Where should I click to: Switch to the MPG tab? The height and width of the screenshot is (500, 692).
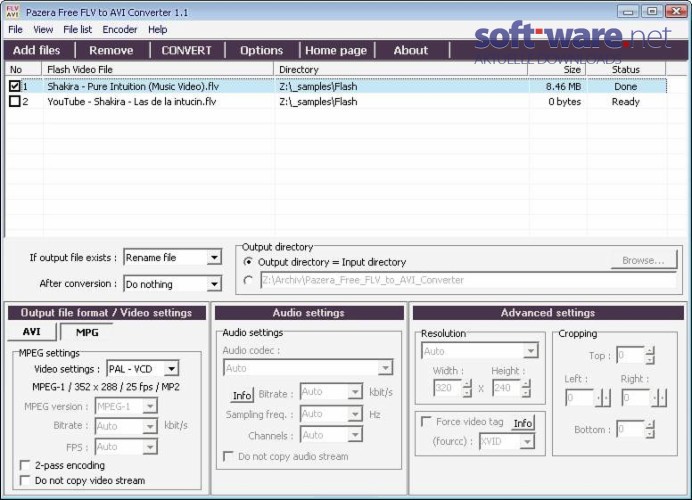coord(87,332)
